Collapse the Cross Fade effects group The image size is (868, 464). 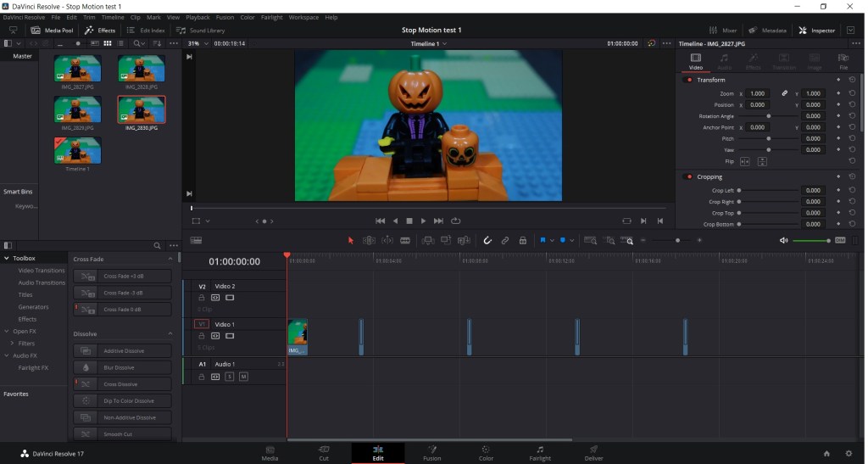[170, 259]
